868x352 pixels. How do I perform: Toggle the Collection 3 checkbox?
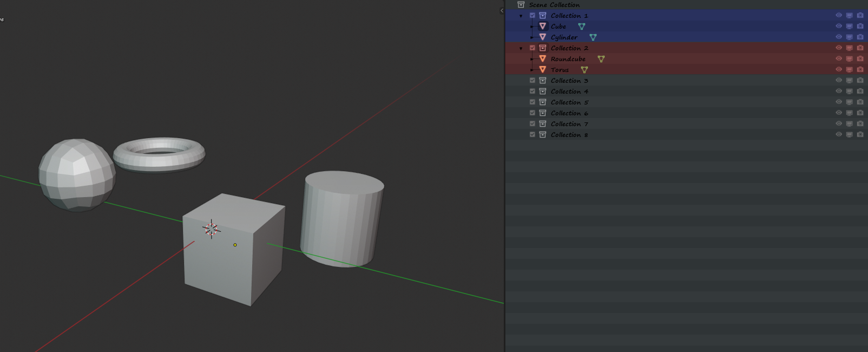(532, 80)
